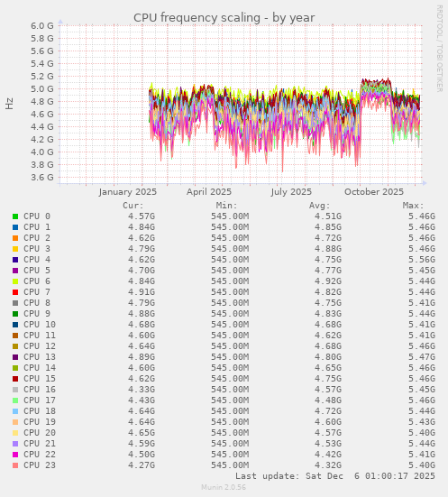The width and height of the screenshot is (448, 497).
Task: Click CPU 4's max value 5.56G
Action: (x=422, y=260)
